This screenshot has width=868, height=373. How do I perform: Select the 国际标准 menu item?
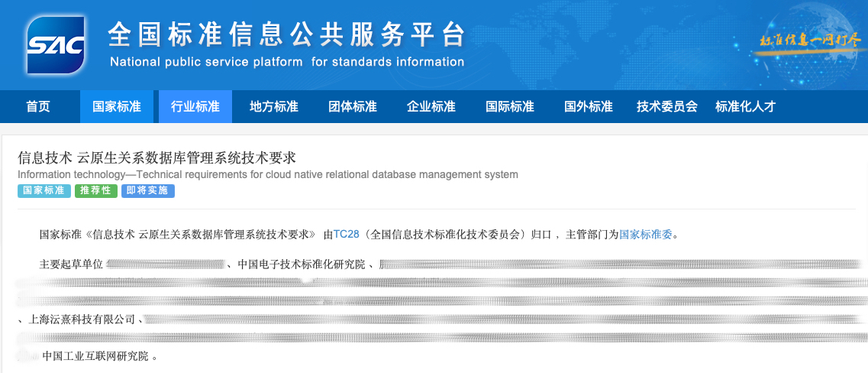(510, 106)
